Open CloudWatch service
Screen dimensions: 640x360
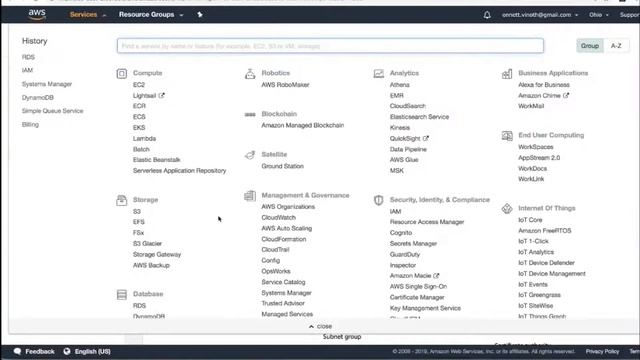point(278,218)
